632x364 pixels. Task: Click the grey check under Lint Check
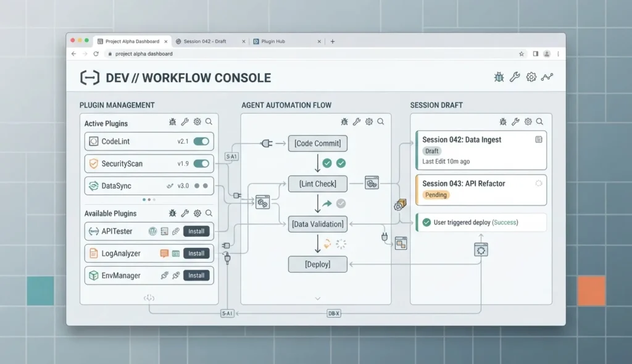(341, 204)
